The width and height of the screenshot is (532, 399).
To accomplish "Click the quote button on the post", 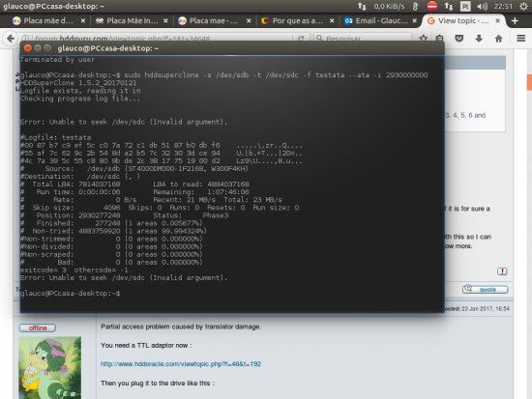I will point(486,289).
